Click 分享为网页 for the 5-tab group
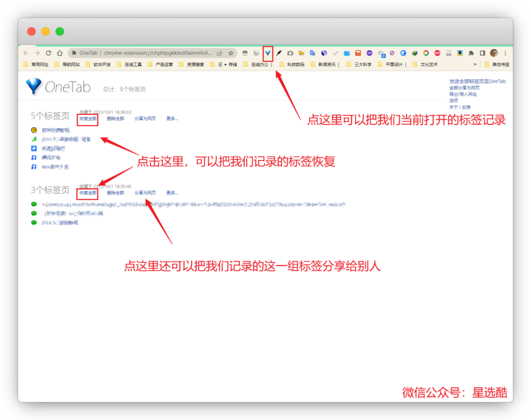 click(x=145, y=118)
